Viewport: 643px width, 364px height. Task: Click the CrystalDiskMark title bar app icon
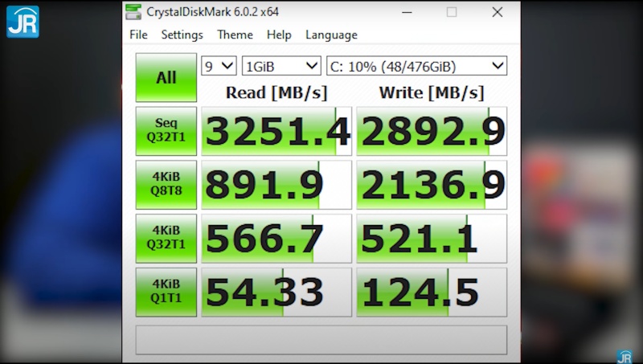click(x=133, y=12)
